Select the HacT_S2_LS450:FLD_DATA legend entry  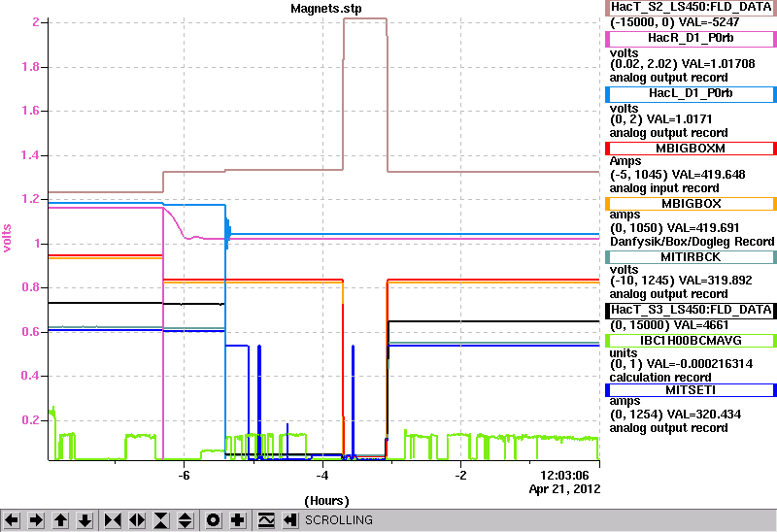click(691, 7)
